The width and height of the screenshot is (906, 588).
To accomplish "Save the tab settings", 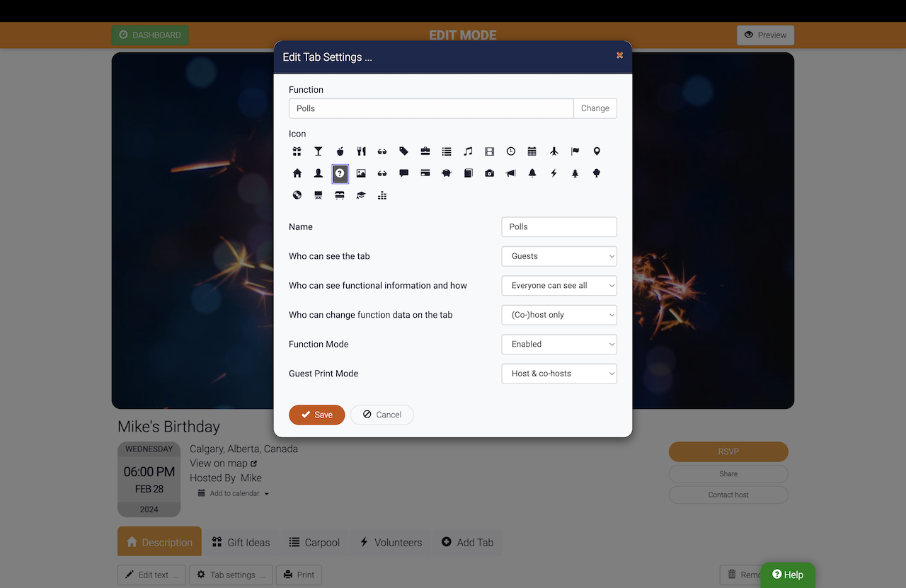I will pos(316,415).
